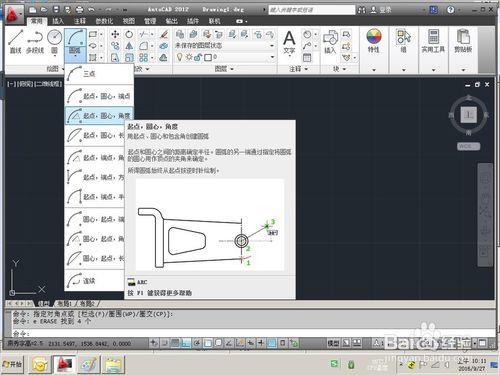Select the Fillet tool
The width and height of the screenshot is (500, 375).
pyautogui.click(x=144, y=46)
